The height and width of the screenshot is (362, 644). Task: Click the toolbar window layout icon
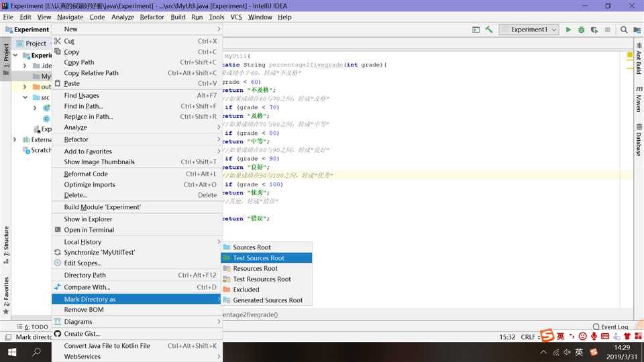(x=476, y=29)
